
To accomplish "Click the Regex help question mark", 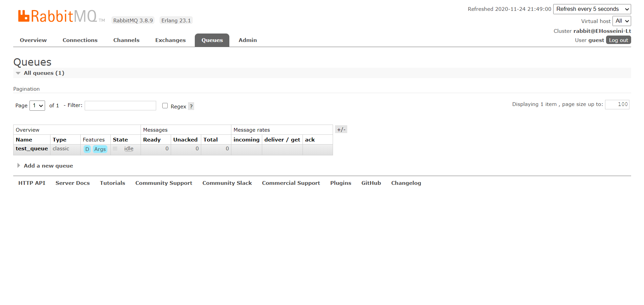I will 191,106.
